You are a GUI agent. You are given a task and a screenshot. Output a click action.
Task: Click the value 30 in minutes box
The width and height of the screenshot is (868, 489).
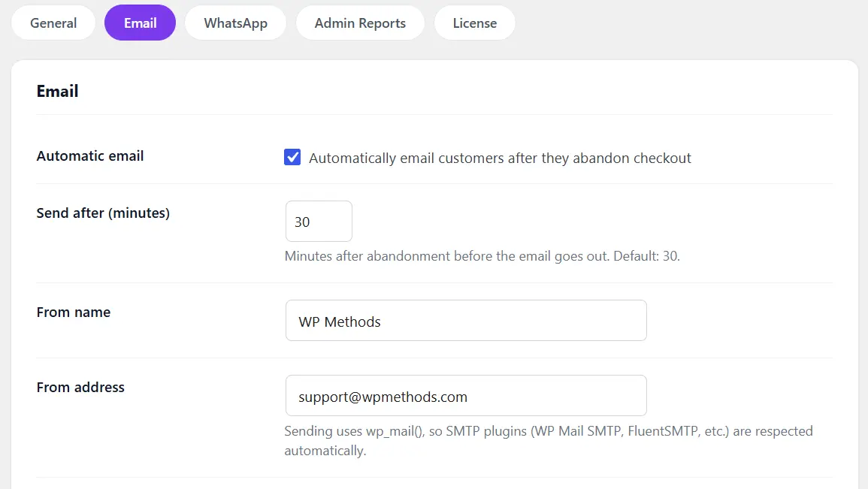tap(302, 222)
